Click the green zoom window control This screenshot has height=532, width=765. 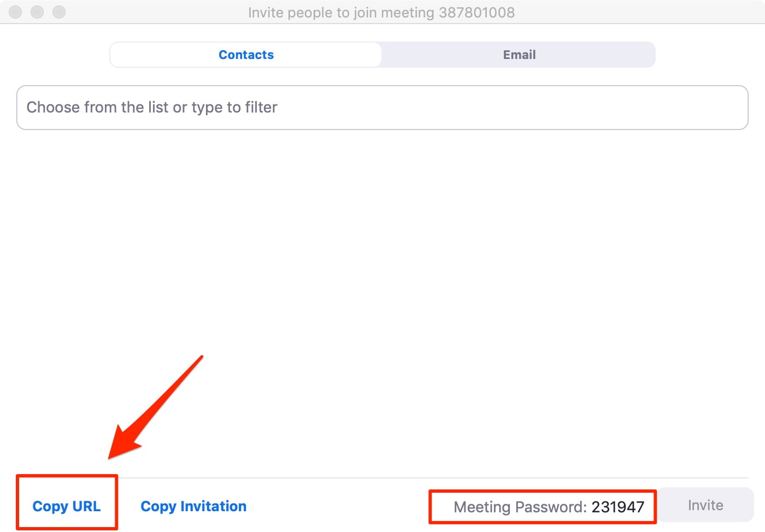pos(58,11)
